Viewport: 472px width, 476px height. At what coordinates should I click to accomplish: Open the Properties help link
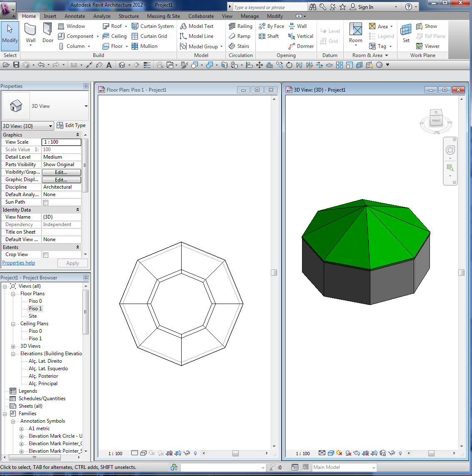19,263
